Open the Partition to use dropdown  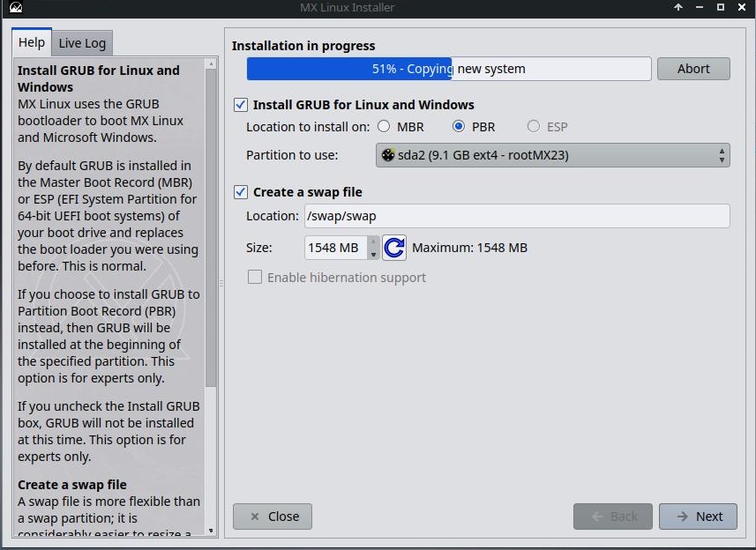pyautogui.click(x=552, y=155)
